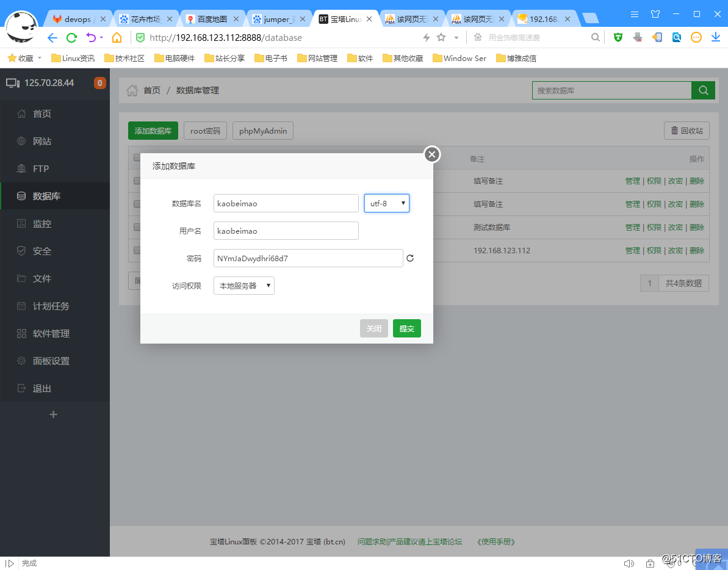Open 计划任务 in the sidebar
The image size is (728, 570).
pyautogui.click(x=55, y=306)
